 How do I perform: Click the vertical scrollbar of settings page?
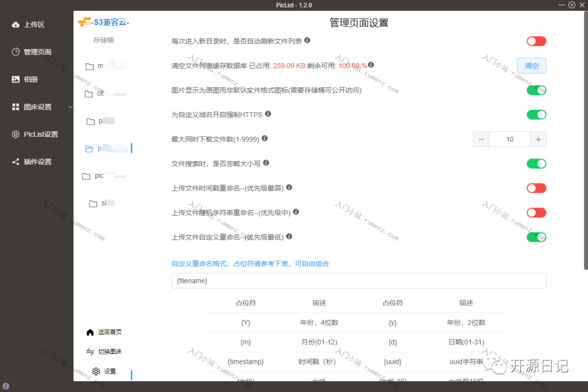pos(586,140)
